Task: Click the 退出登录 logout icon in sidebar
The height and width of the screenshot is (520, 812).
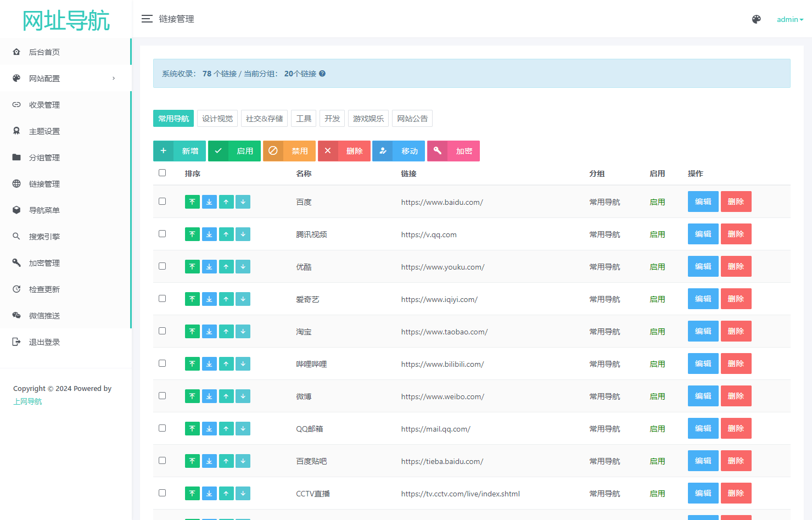Action: (16, 342)
